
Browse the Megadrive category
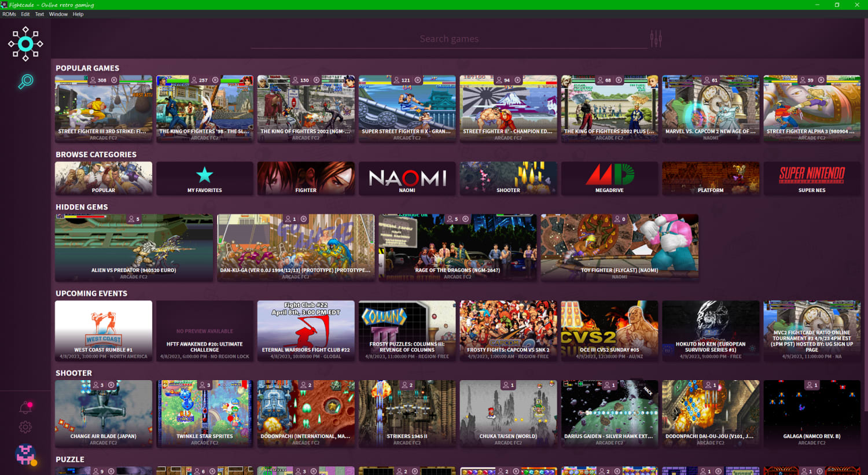click(x=610, y=178)
